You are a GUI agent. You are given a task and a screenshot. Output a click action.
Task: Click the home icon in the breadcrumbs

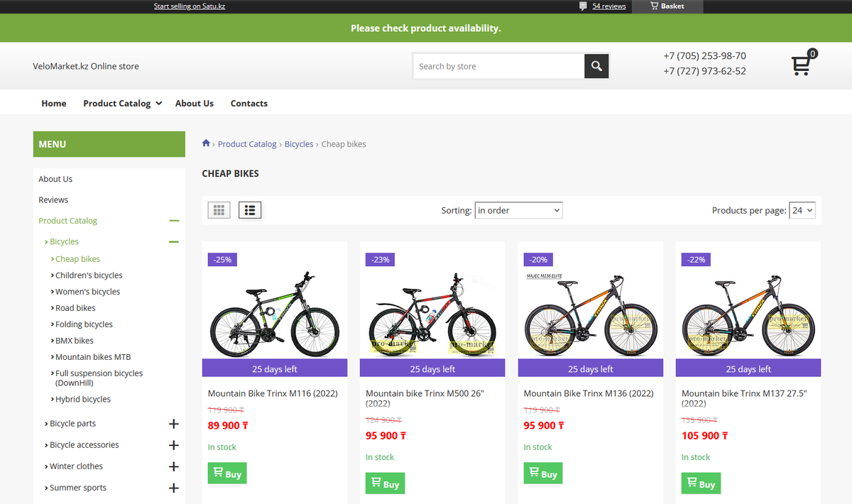click(x=206, y=143)
